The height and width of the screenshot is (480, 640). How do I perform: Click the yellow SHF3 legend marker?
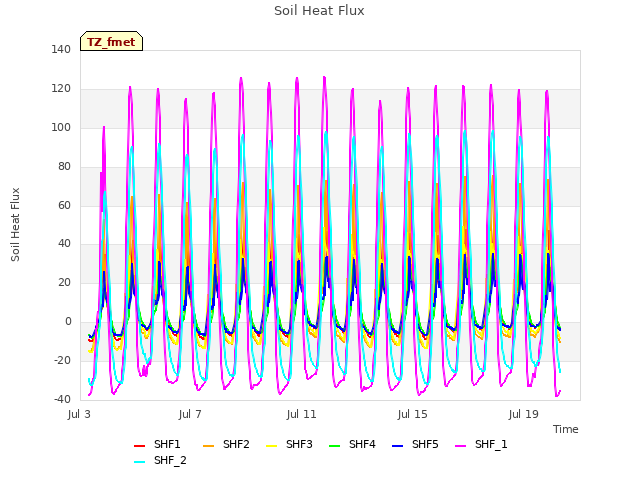pos(271,446)
